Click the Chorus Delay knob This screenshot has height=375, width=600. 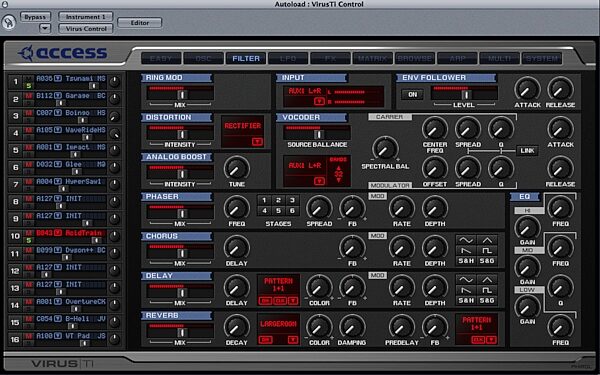pyautogui.click(x=236, y=247)
